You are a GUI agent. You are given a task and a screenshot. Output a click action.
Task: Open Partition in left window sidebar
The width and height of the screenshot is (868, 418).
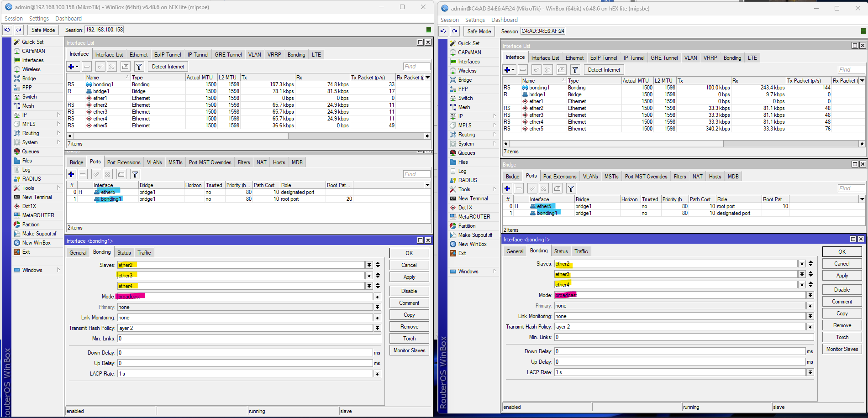31,225
